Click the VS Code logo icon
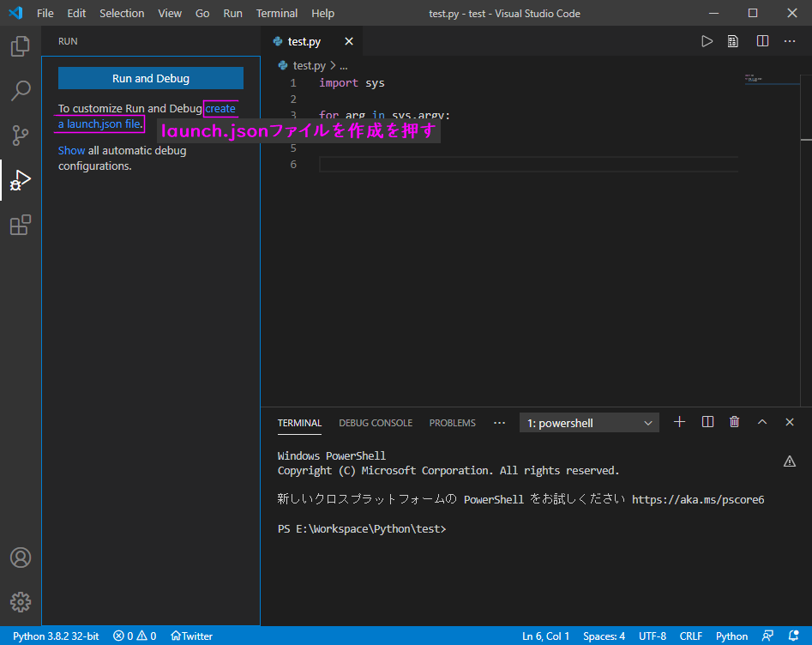This screenshot has width=812, height=645. coord(16,13)
